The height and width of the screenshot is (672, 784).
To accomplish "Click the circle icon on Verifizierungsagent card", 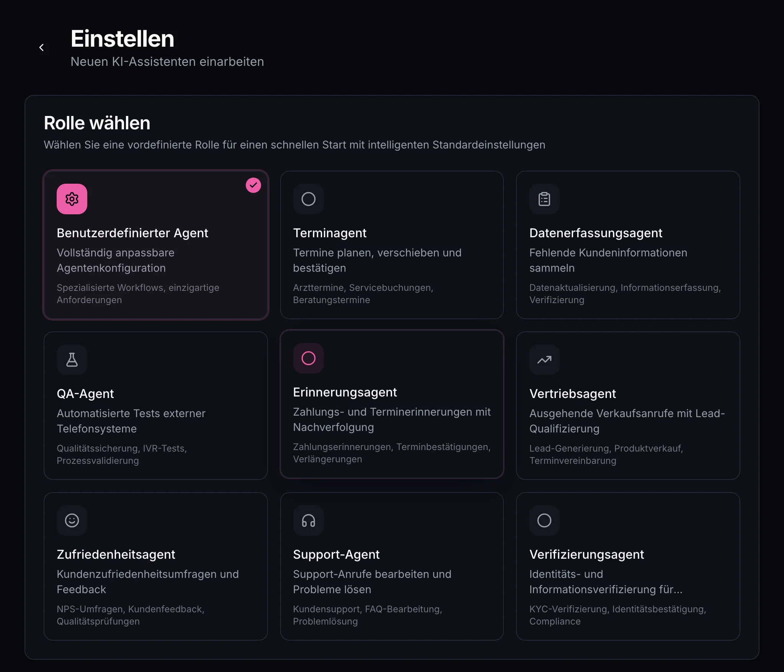I will pos(544,520).
